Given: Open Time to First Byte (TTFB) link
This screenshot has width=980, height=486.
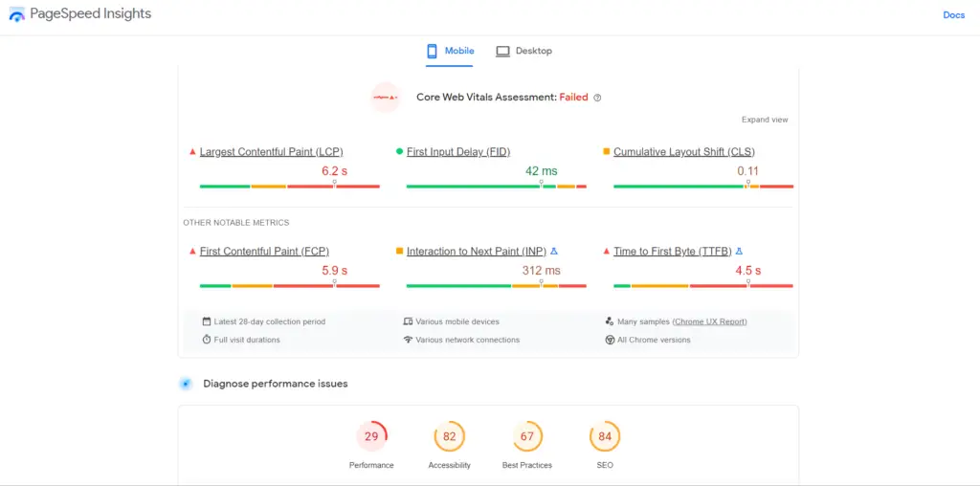Looking at the screenshot, I should tap(673, 251).
